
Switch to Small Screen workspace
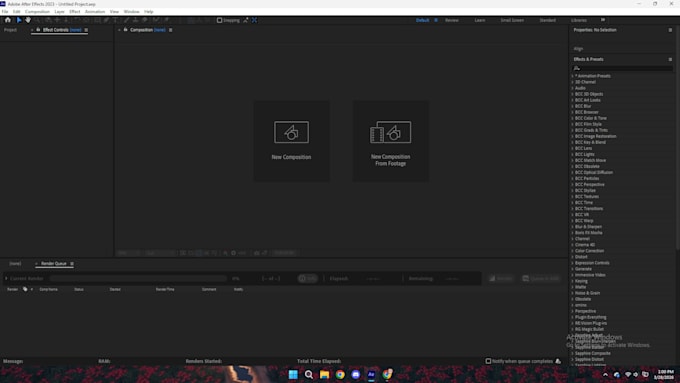pyautogui.click(x=512, y=20)
